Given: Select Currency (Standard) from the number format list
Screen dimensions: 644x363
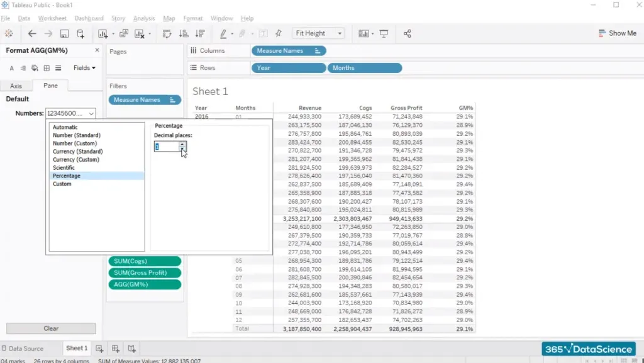Looking at the screenshot, I should pyautogui.click(x=78, y=152).
